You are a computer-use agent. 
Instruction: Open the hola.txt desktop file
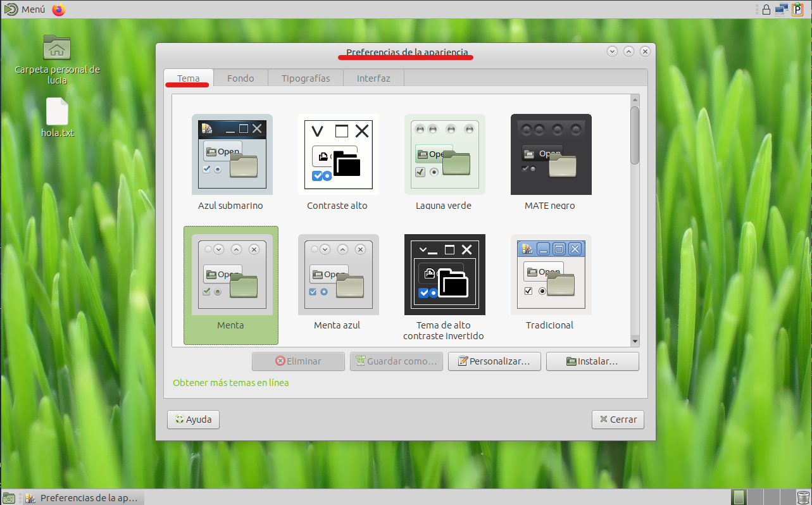pos(57,113)
